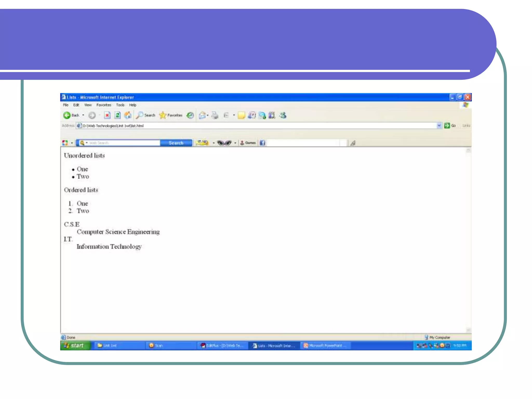
Task: Refresh the page with Refresh icon
Action: [x=118, y=115]
